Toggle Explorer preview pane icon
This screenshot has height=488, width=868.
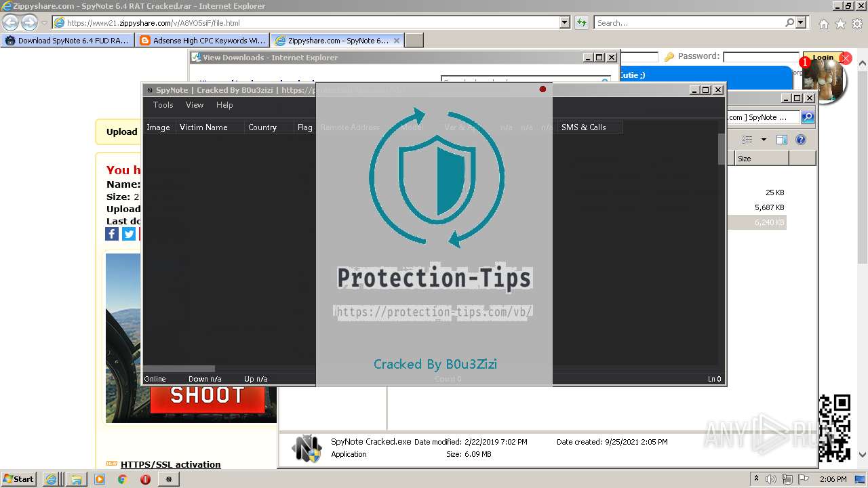(782, 140)
